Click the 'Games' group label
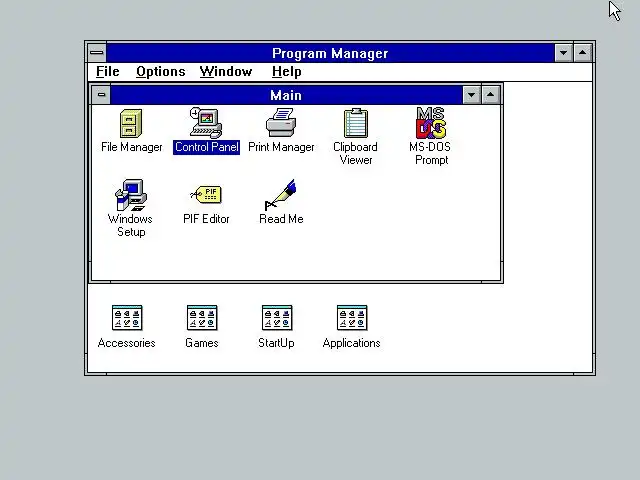Screen dimensions: 640x480 point(202,343)
